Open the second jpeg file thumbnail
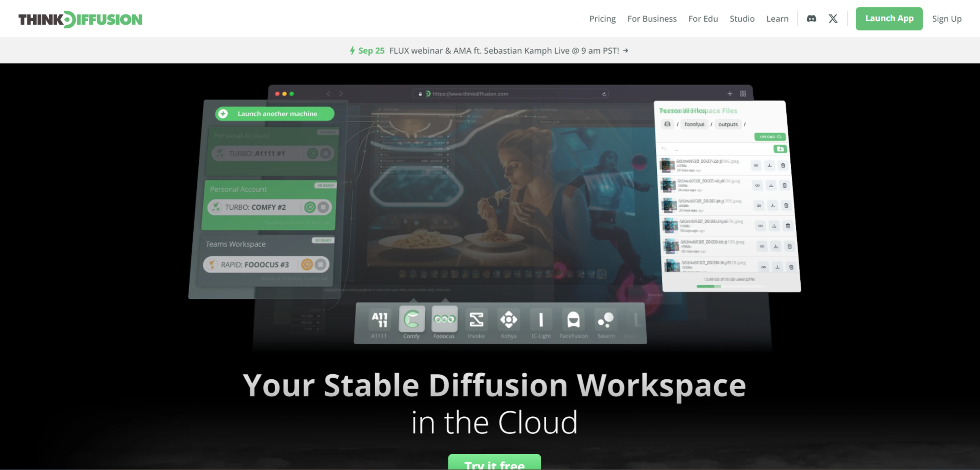 coord(668,185)
